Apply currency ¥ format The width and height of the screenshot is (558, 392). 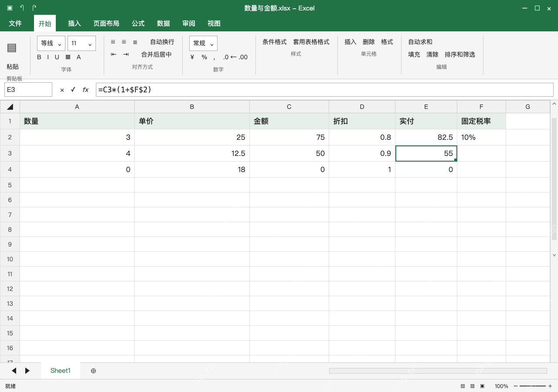coord(192,57)
